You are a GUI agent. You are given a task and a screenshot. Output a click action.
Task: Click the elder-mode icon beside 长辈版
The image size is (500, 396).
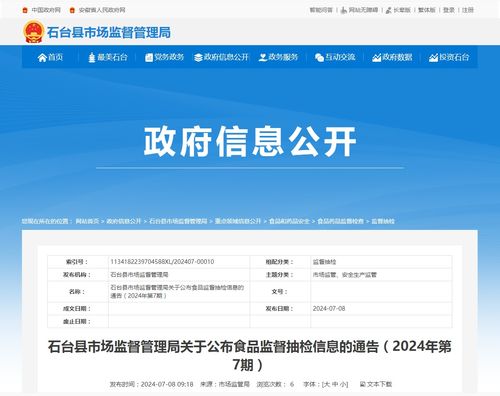(x=389, y=10)
